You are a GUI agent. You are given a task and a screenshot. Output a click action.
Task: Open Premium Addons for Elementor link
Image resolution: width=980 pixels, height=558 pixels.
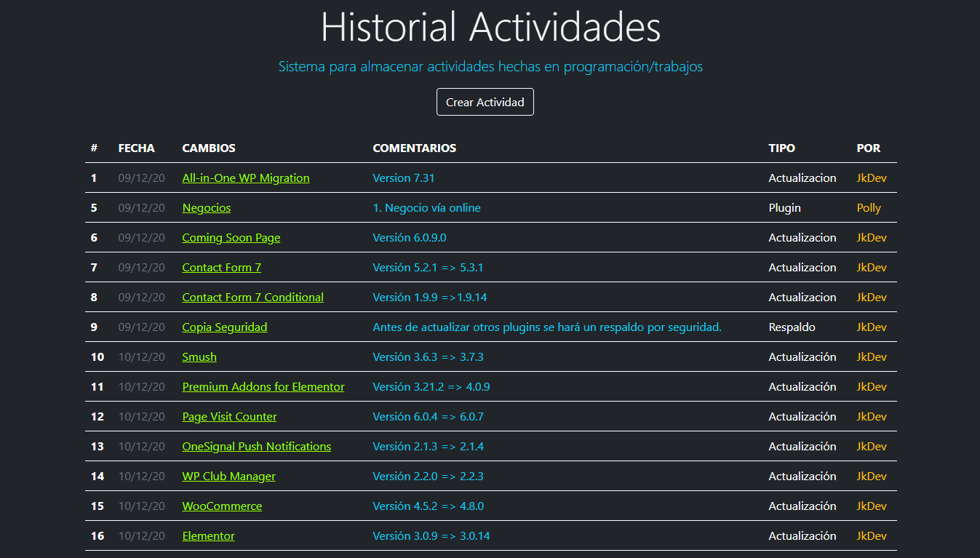(x=263, y=387)
